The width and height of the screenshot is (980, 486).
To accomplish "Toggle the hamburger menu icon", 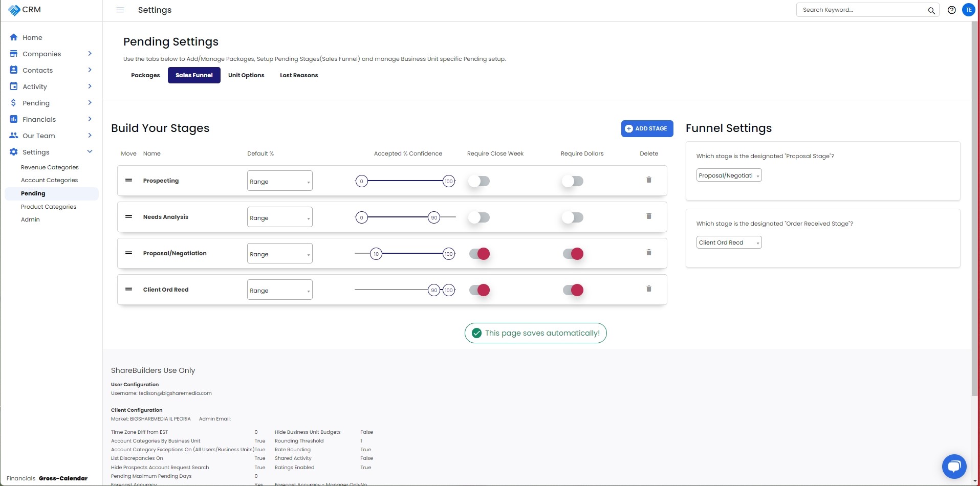I will (120, 10).
